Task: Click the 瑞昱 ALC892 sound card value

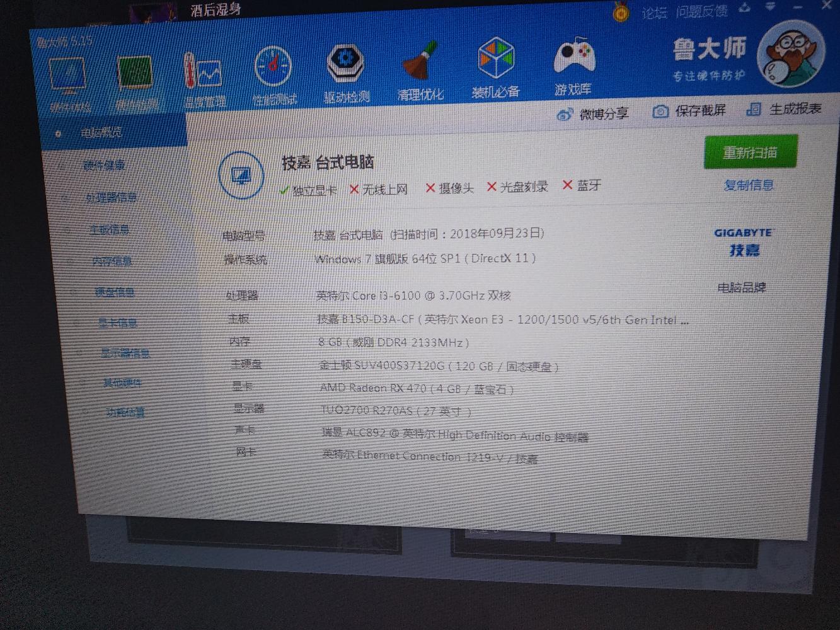Action: [455, 435]
